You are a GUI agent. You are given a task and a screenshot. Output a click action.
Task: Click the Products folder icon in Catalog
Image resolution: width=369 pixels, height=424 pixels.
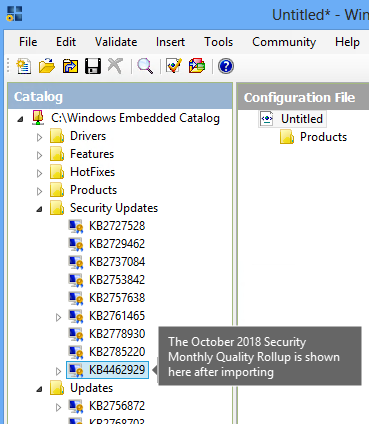[x=57, y=190]
